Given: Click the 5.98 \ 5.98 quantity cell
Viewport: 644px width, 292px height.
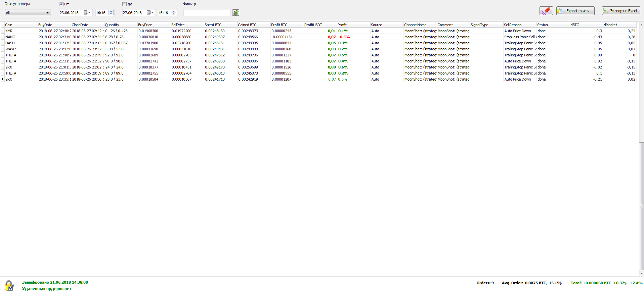Looking at the screenshot, I should (121, 49).
